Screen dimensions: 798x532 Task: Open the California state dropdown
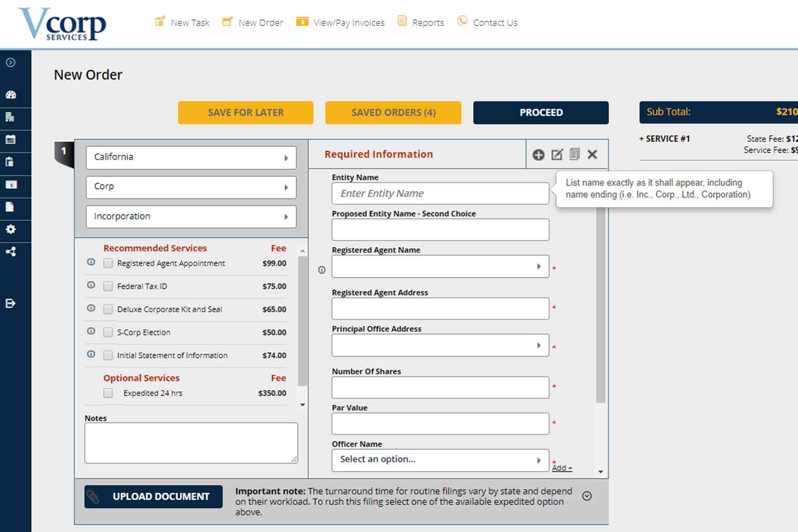pyautogui.click(x=191, y=157)
